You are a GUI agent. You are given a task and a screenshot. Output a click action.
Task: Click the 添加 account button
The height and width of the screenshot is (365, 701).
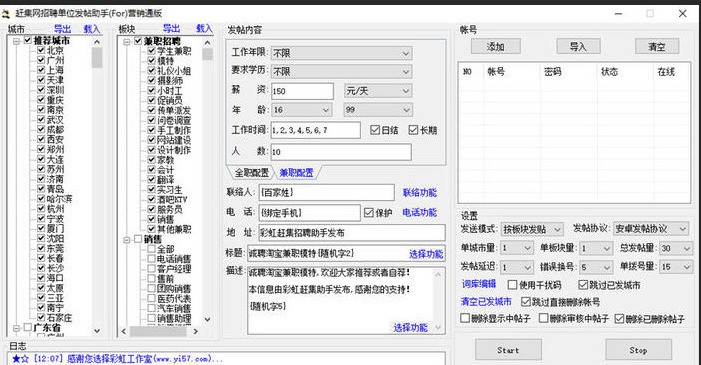click(495, 46)
